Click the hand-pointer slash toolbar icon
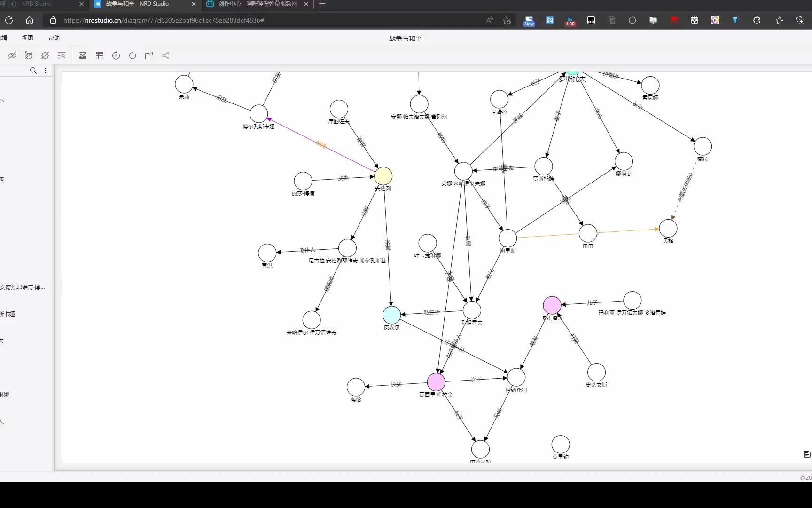This screenshot has width=812, height=508. (x=29, y=56)
